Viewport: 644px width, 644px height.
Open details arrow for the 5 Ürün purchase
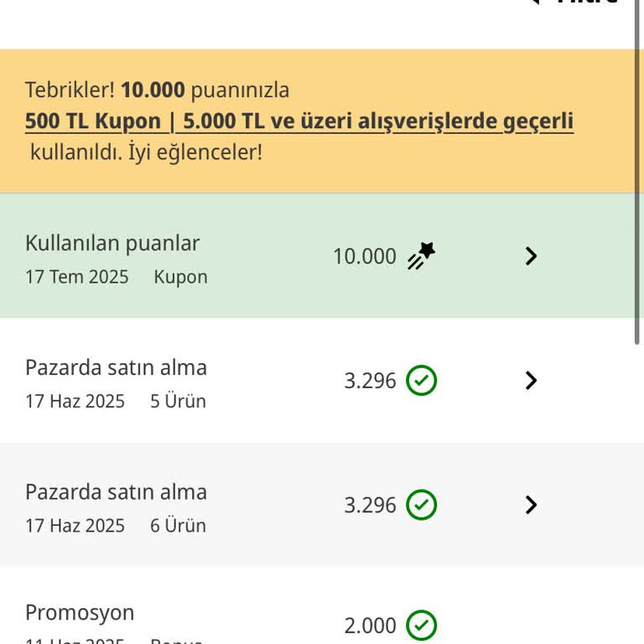coord(531,381)
